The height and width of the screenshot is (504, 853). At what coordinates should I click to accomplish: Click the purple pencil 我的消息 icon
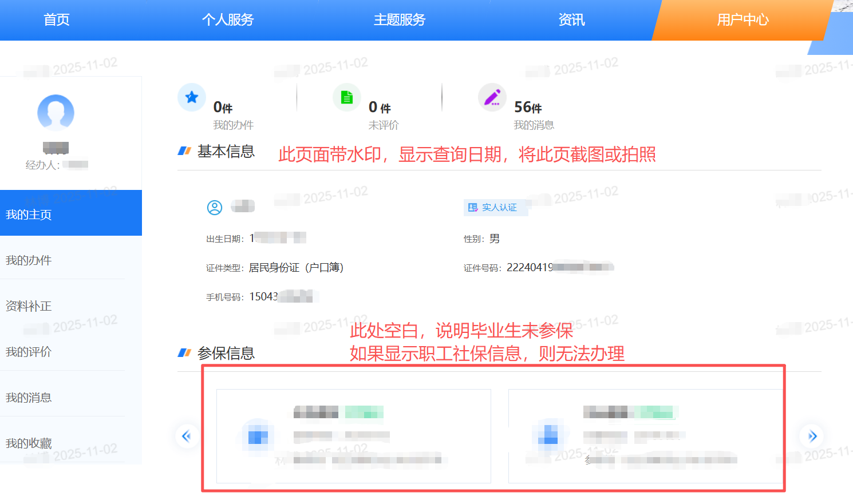492,97
